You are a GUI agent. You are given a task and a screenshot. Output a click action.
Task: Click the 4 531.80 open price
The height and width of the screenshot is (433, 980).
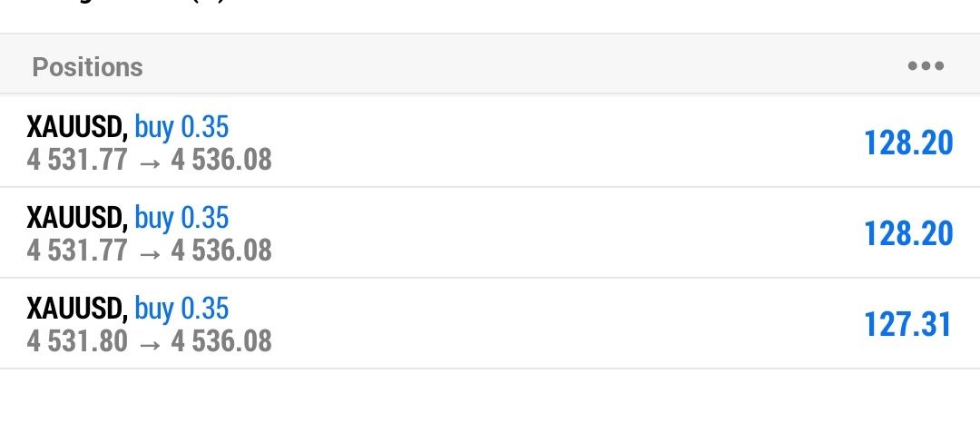(77, 341)
